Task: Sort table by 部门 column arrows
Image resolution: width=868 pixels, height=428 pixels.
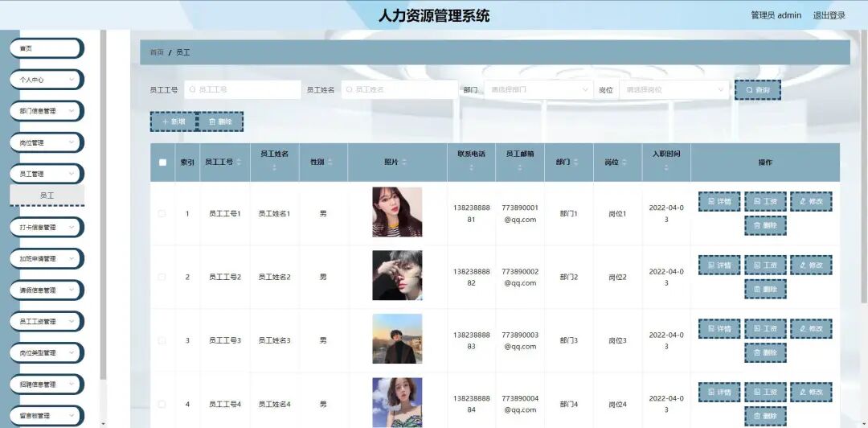Action: pos(575,162)
